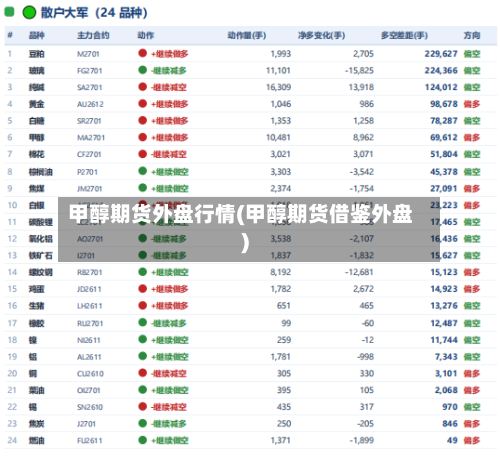Click the red dot in the 生猪 LH2611 row

click(x=143, y=305)
